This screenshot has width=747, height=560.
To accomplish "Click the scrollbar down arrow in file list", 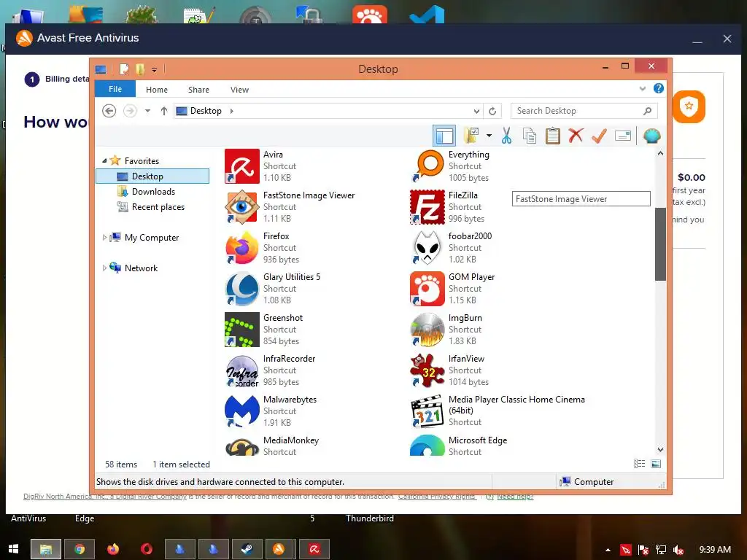I will (660, 449).
